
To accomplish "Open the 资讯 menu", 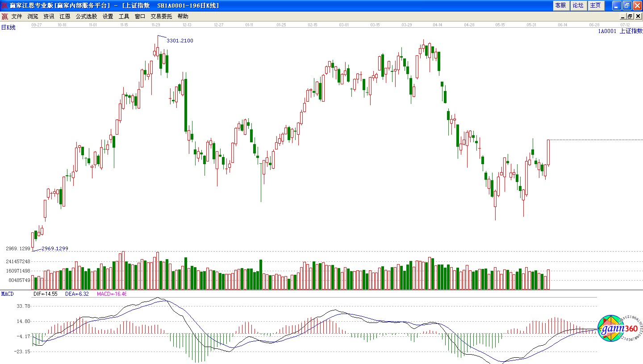I will (x=49, y=17).
